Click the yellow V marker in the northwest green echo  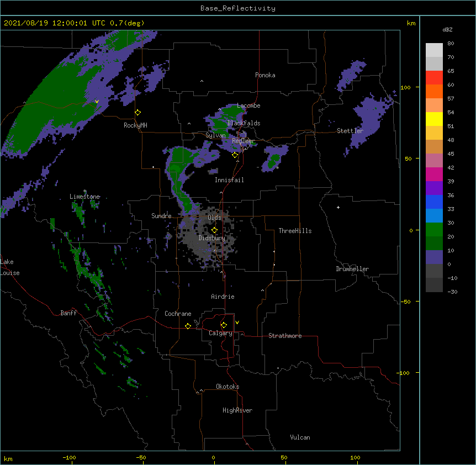point(97,102)
